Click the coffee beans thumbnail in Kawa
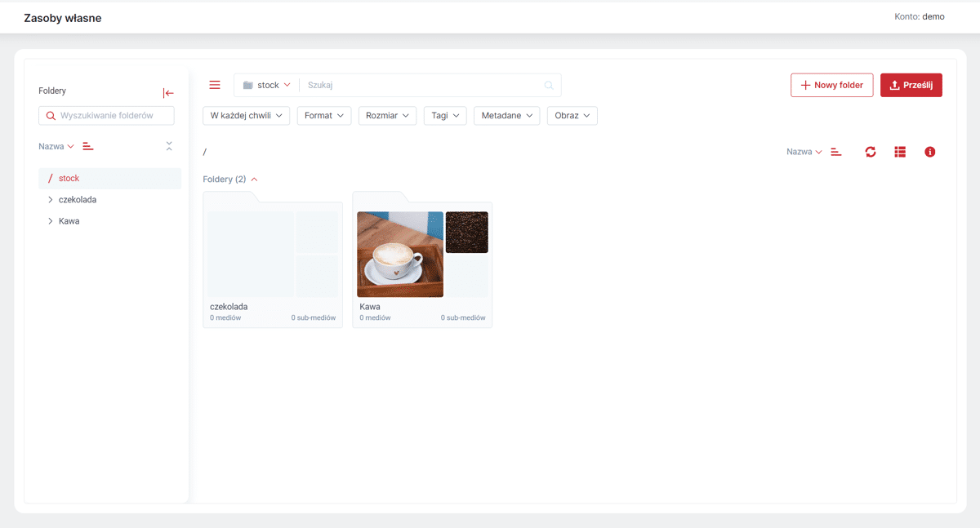Screen dimensions: 980x528 (x=467, y=233)
